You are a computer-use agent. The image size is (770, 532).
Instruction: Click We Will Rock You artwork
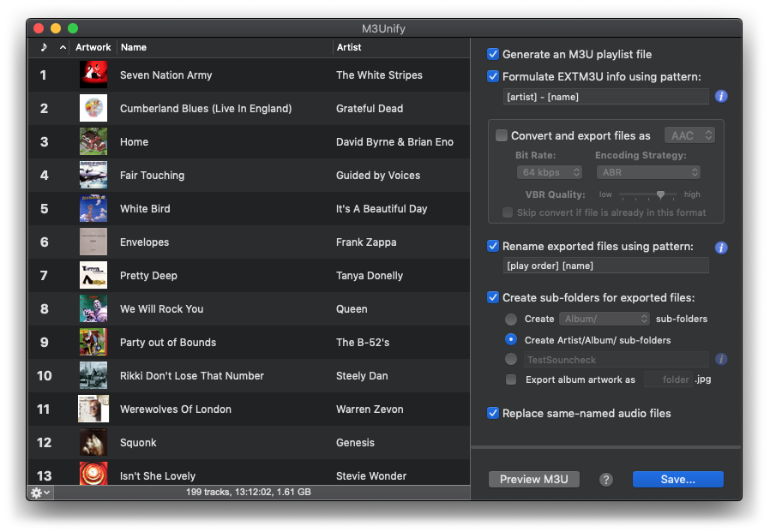click(x=93, y=308)
